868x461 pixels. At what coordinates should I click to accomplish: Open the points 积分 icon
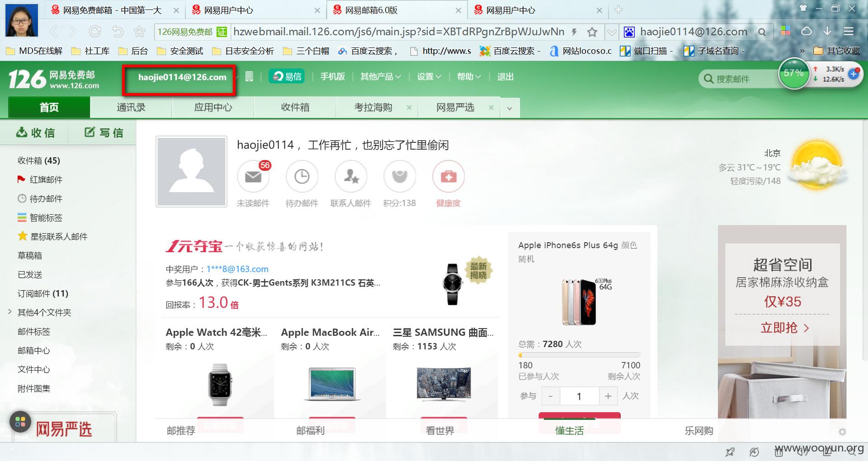(400, 177)
